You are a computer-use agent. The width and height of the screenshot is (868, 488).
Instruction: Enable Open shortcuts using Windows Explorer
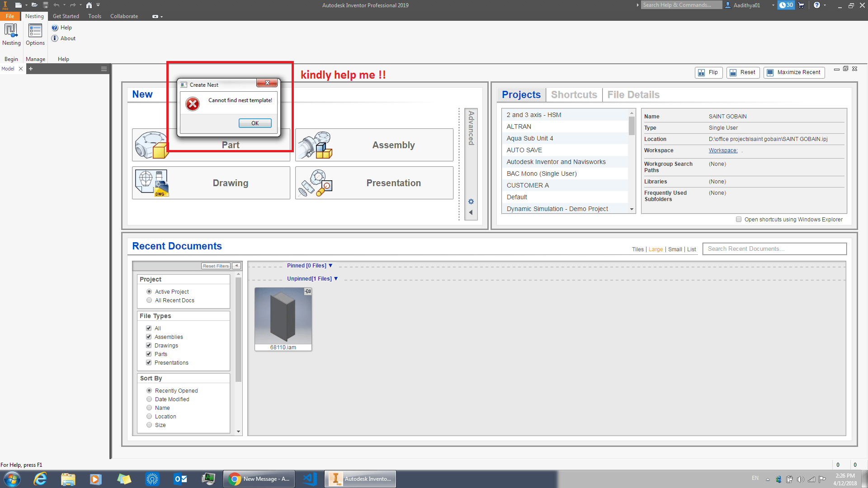[x=739, y=220]
